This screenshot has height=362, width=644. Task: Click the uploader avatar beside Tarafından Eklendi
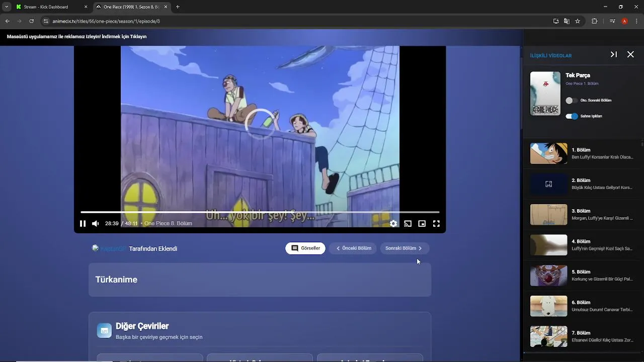pos(95,248)
